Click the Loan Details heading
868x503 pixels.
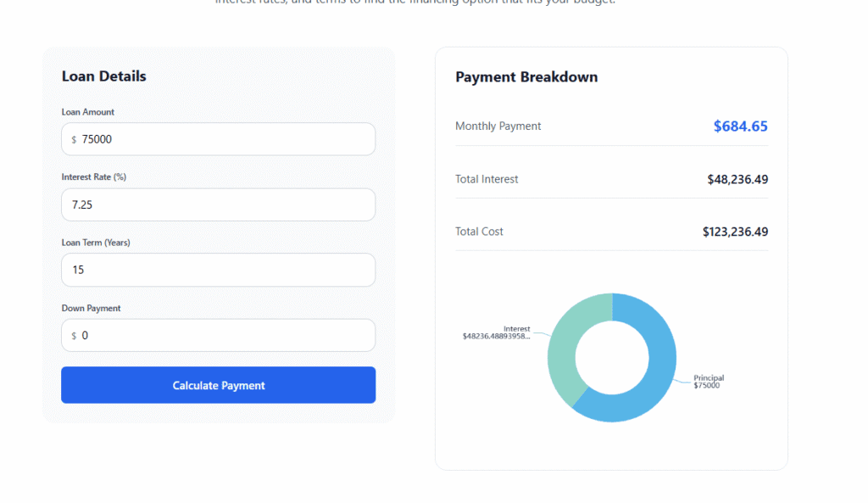(103, 76)
